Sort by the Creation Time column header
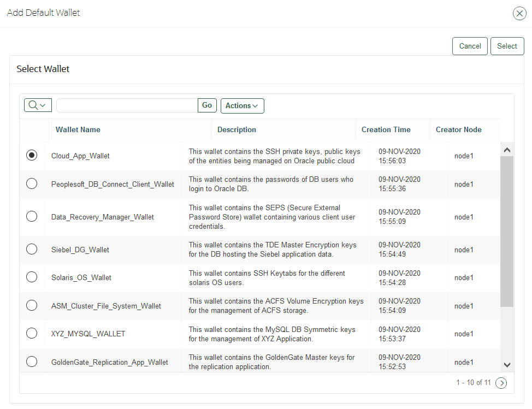Image resolution: width=532 pixels, height=409 pixels. [386, 129]
